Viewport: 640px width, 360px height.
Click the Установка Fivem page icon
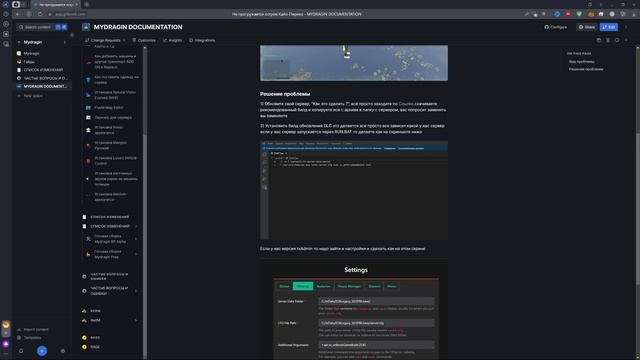click(x=88, y=130)
